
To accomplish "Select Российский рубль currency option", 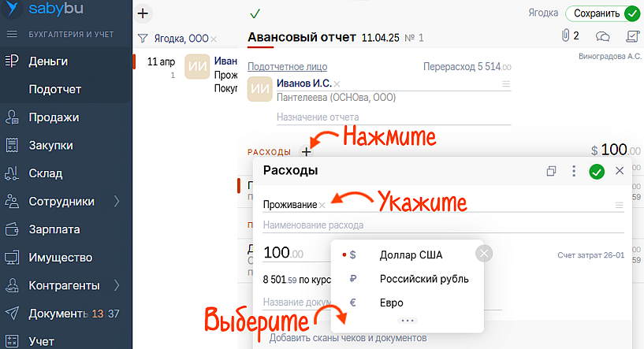I will pyautogui.click(x=424, y=279).
